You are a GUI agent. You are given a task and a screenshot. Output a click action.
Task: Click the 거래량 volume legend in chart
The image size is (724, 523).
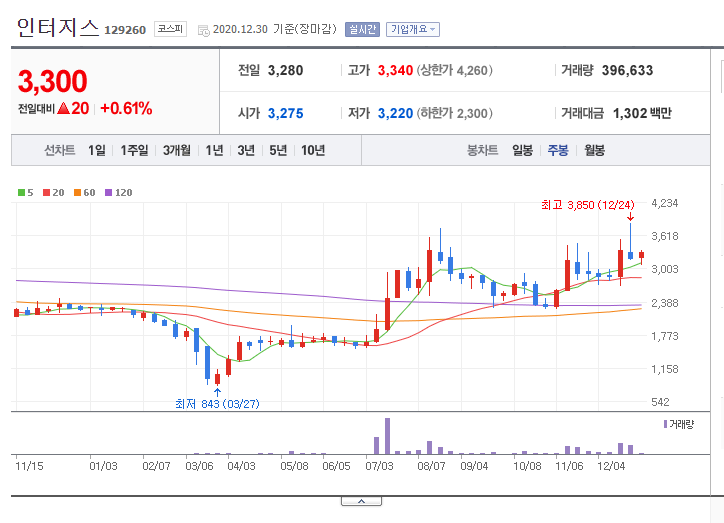pyautogui.click(x=679, y=424)
